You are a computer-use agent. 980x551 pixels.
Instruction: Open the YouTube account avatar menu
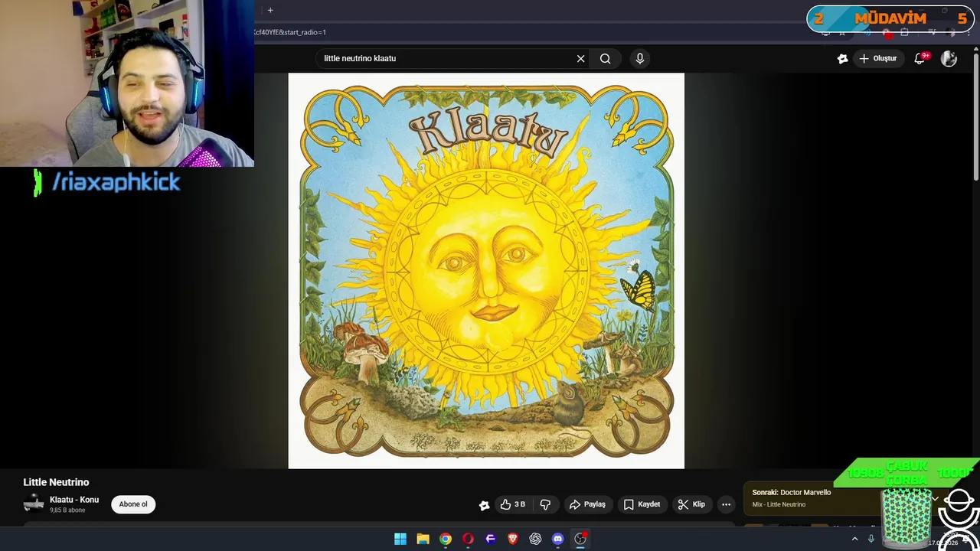949,58
